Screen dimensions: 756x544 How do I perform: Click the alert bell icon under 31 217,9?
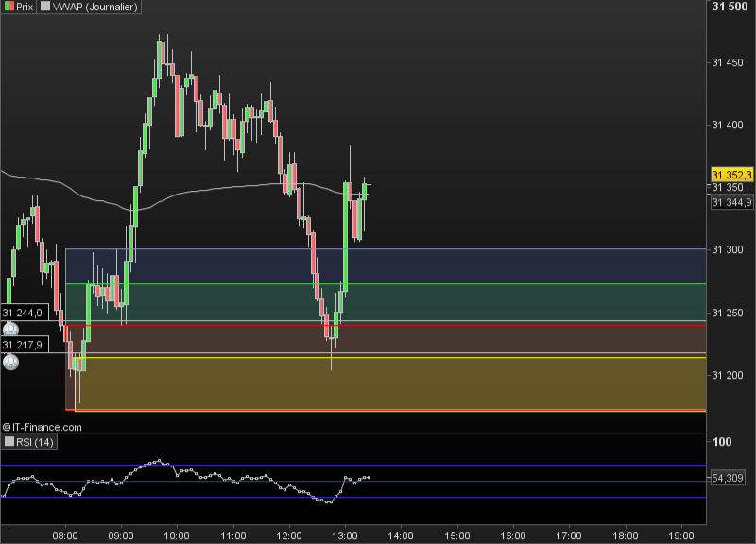(10, 362)
